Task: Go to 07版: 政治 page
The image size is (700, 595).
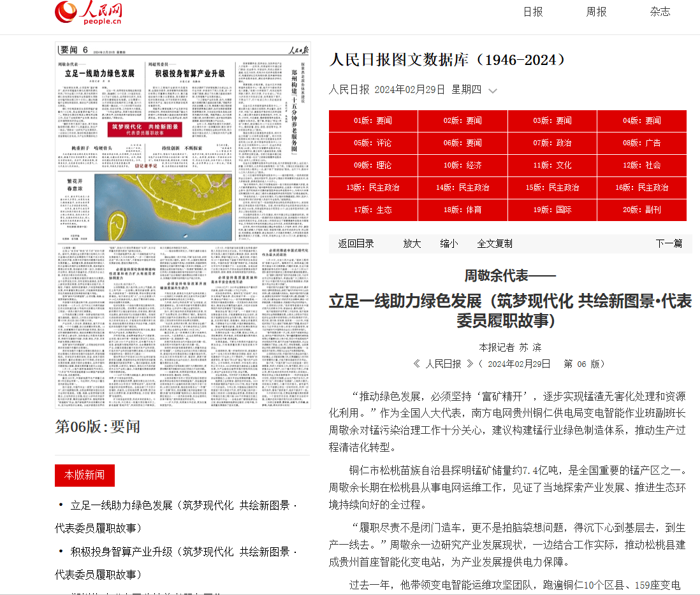Action: click(x=553, y=143)
